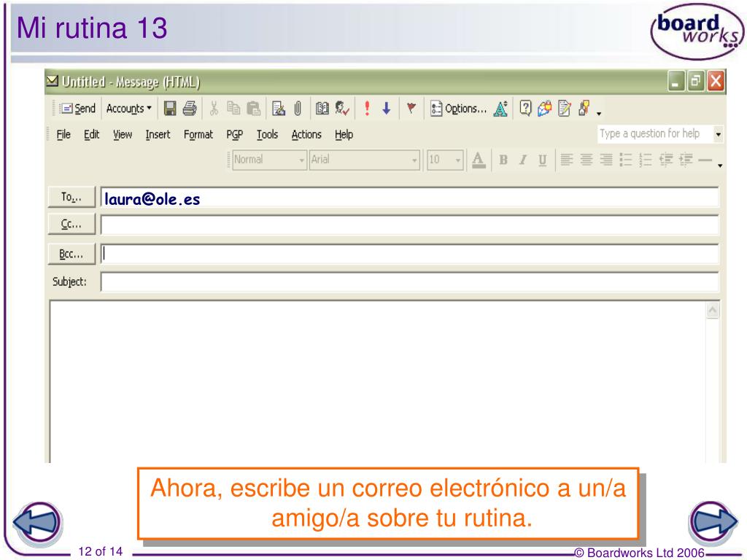This screenshot has height=560, width=747.
Task: Toggle Underline formatting
Action: tap(542, 160)
